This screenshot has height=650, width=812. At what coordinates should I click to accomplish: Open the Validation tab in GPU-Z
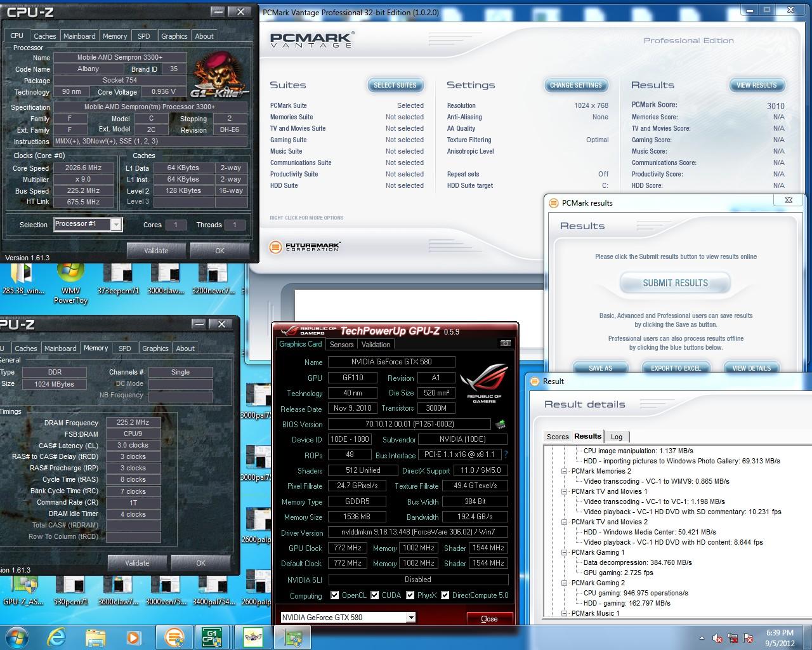(x=376, y=345)
